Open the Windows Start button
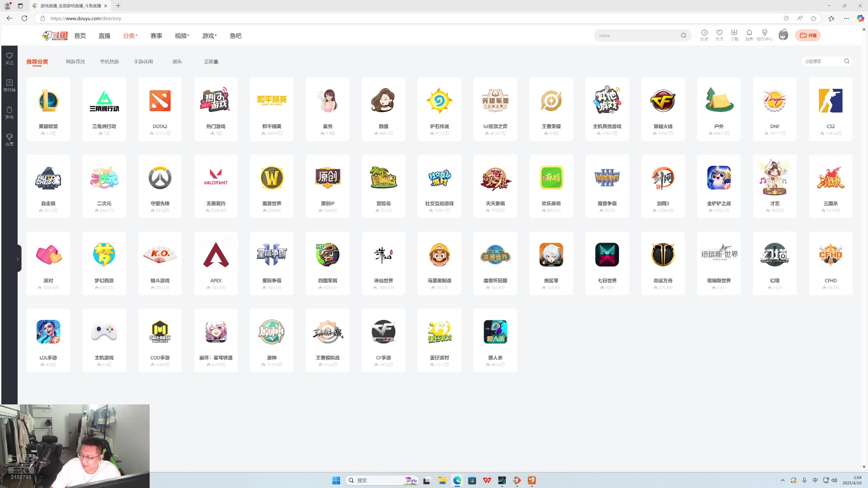 pyautogui.click(x=336, y=480)
